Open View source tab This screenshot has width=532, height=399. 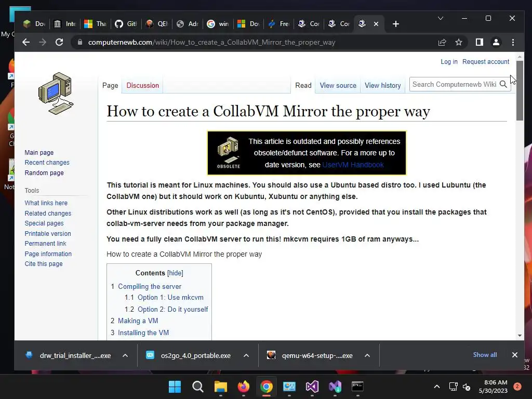click(338, 86)
